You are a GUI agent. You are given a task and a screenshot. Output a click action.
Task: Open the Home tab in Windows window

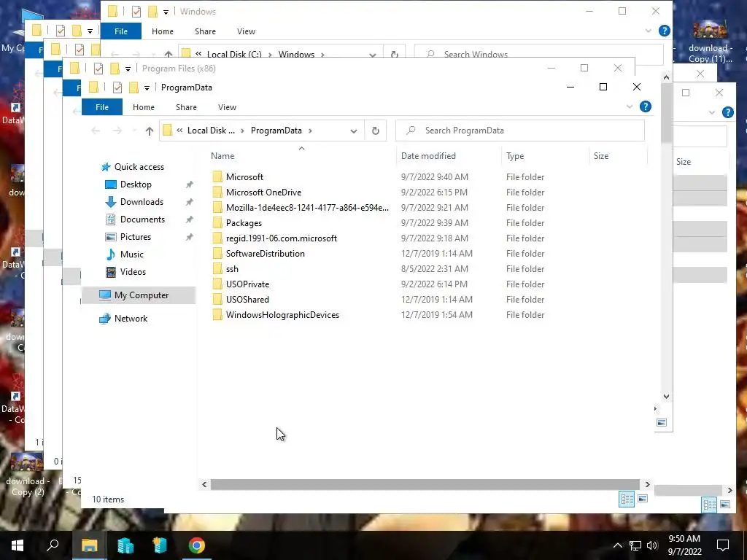point(163,31)
